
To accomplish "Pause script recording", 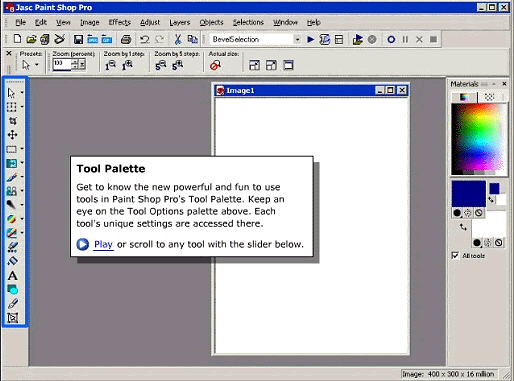I will click(x=405, y=40).
